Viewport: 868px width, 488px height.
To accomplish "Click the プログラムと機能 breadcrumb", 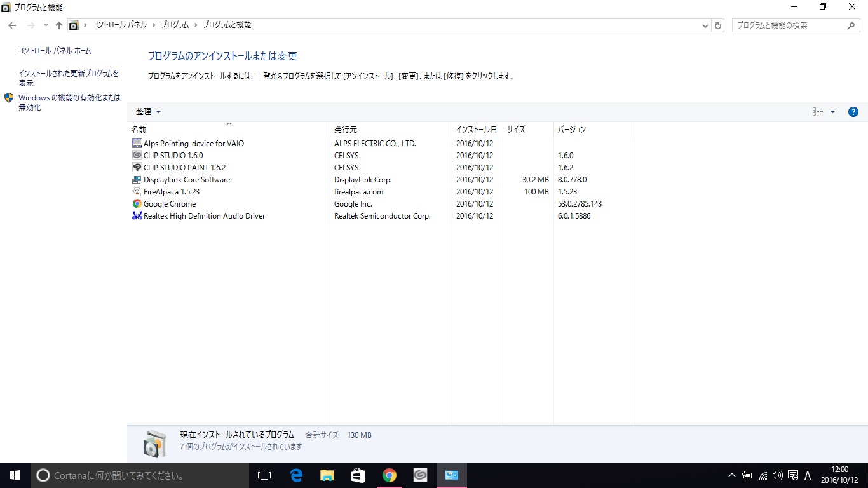I will pyautogui.click(x=227, y=25).
